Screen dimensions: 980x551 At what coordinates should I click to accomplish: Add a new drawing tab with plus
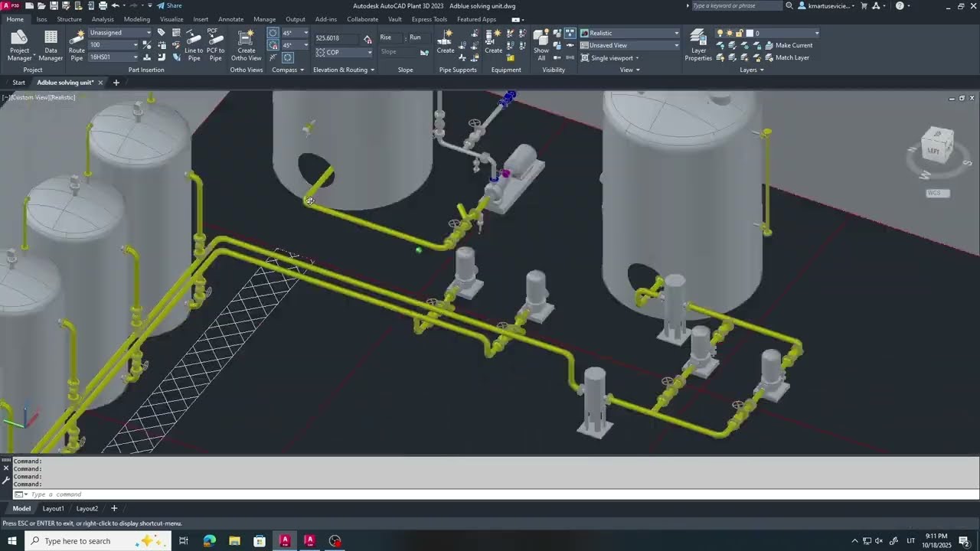[116, 83]
